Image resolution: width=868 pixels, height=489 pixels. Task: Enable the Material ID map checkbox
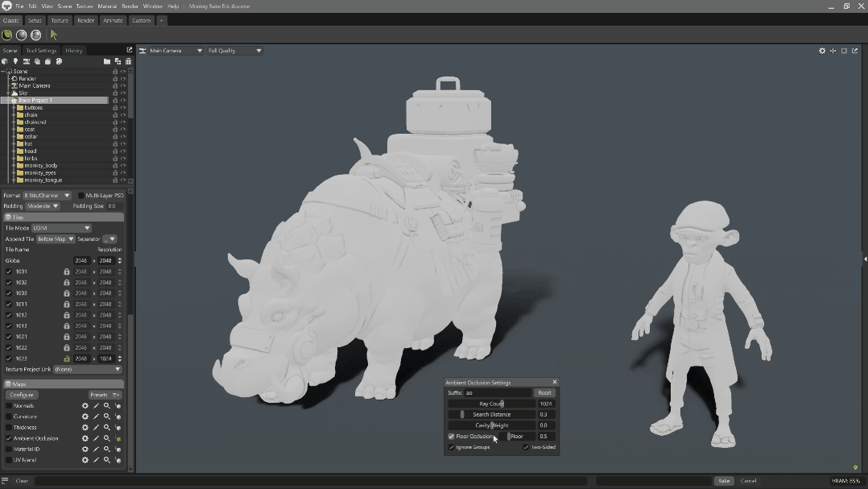[9, 450]
